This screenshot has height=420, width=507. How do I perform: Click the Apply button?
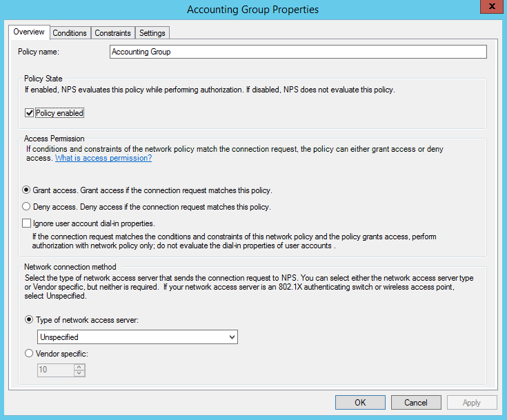472,403
